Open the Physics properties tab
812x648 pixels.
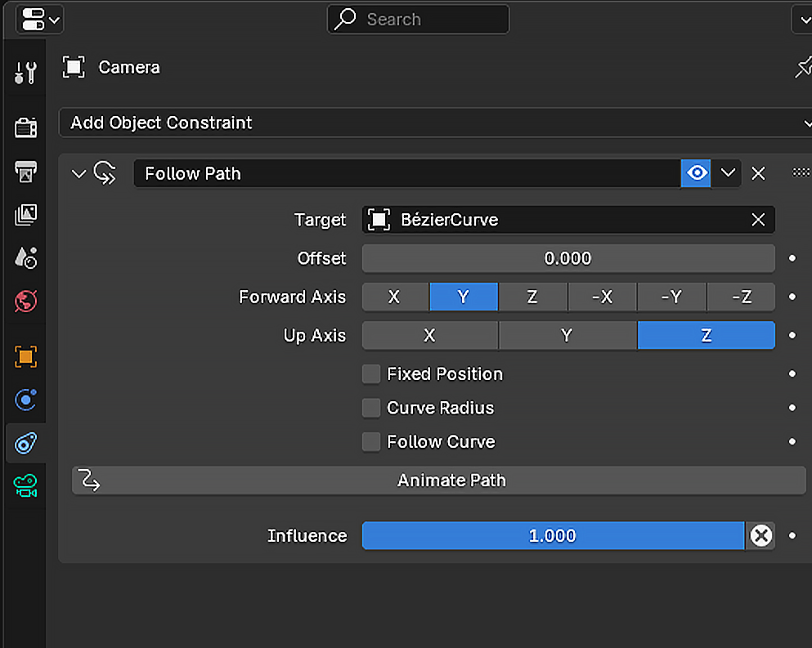tap(25, 400)
